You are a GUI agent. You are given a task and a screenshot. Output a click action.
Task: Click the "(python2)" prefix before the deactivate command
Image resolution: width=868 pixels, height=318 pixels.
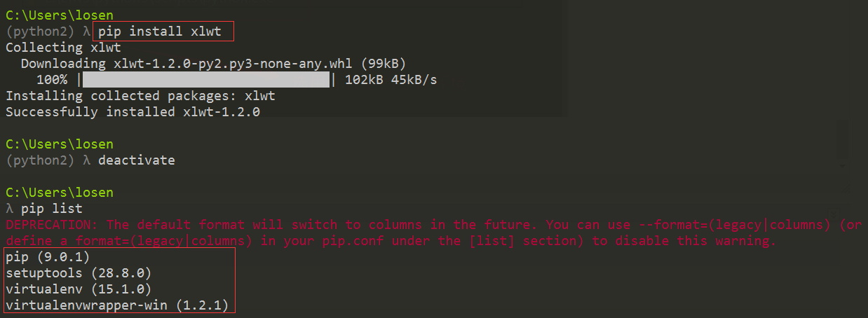[x=40, y=160]
